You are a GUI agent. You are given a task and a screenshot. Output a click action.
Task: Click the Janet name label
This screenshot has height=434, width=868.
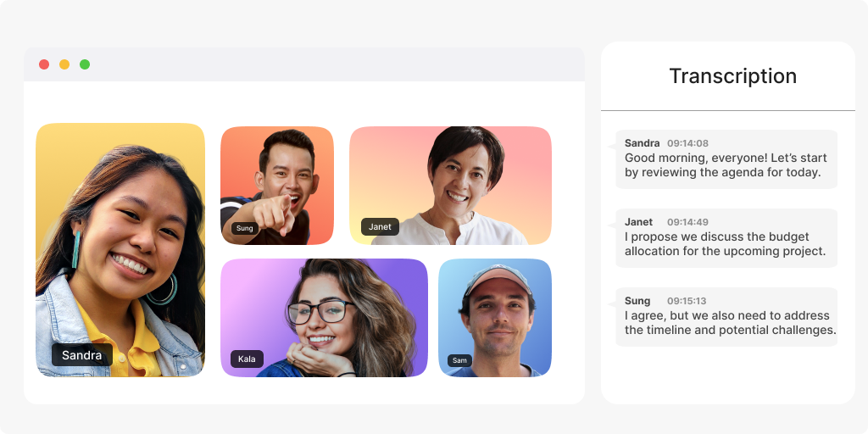[x=380, y=226]
